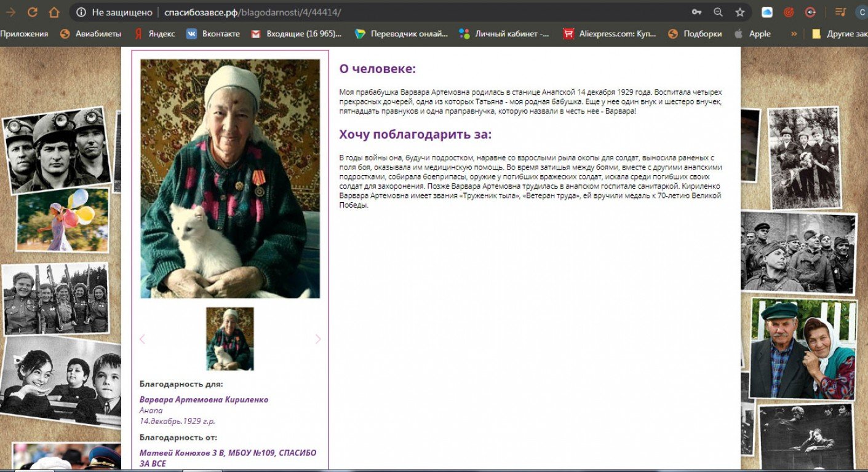Open the zoom magnifier icon in address bar
This screenshot has height=472, width=868.
[718, 12]
